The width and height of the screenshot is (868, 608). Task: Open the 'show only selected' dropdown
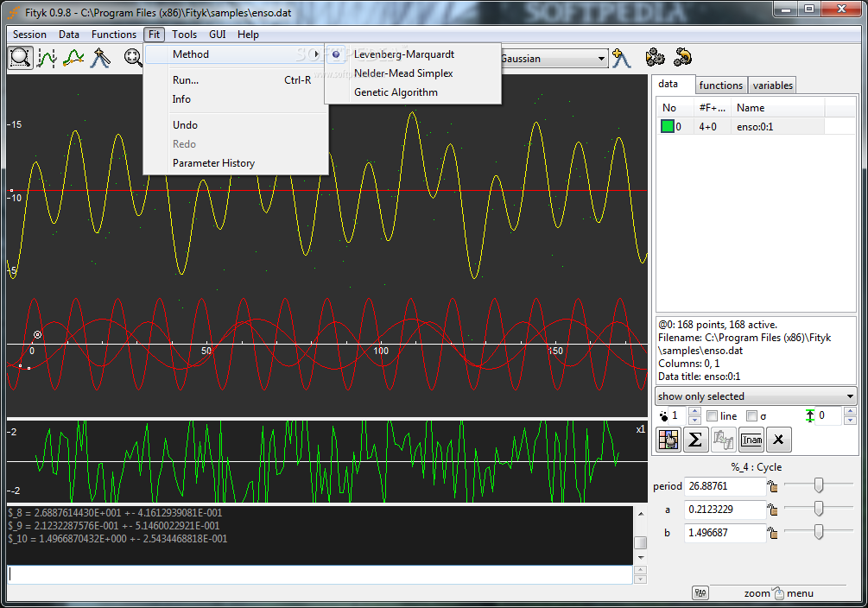coord(757,396)
